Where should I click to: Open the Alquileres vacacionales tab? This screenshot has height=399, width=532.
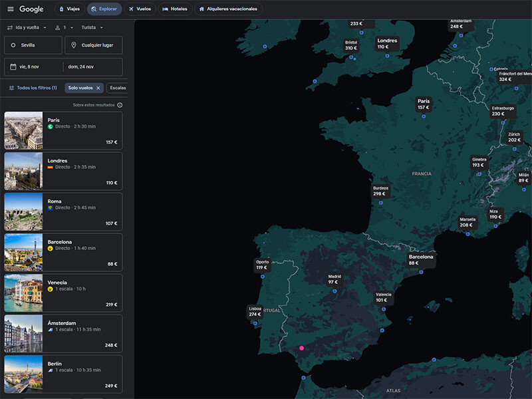[228, 9]
